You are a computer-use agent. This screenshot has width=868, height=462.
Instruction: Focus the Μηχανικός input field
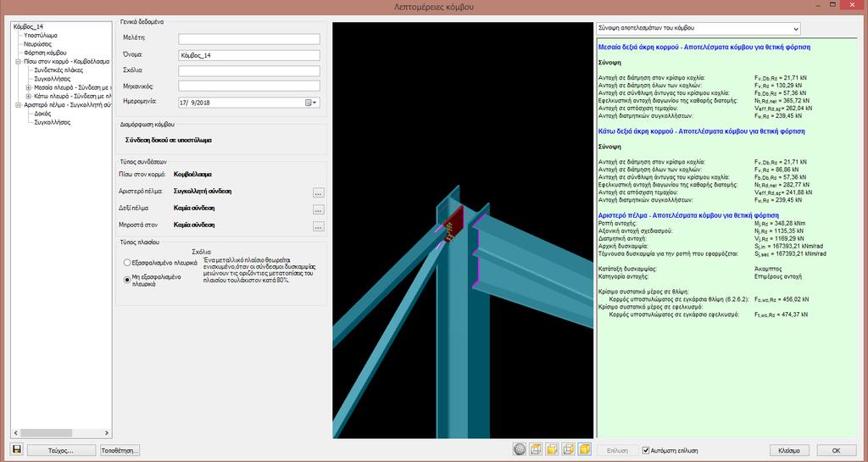click(249, 86)
